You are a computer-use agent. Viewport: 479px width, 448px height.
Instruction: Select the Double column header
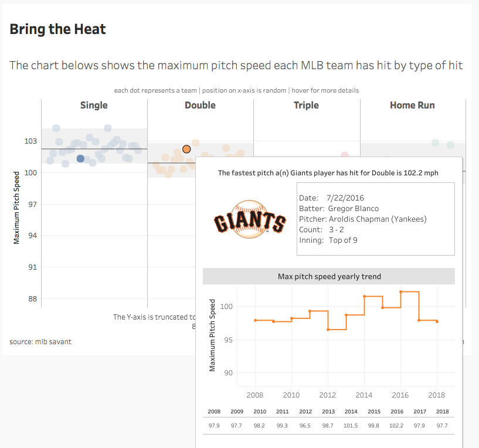(200, 106)
